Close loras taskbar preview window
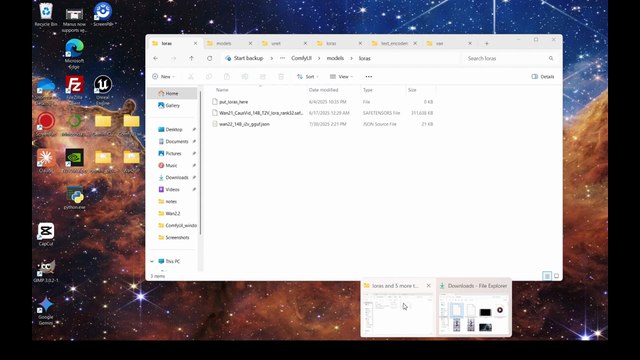640x360 pixels. point(428,286)
